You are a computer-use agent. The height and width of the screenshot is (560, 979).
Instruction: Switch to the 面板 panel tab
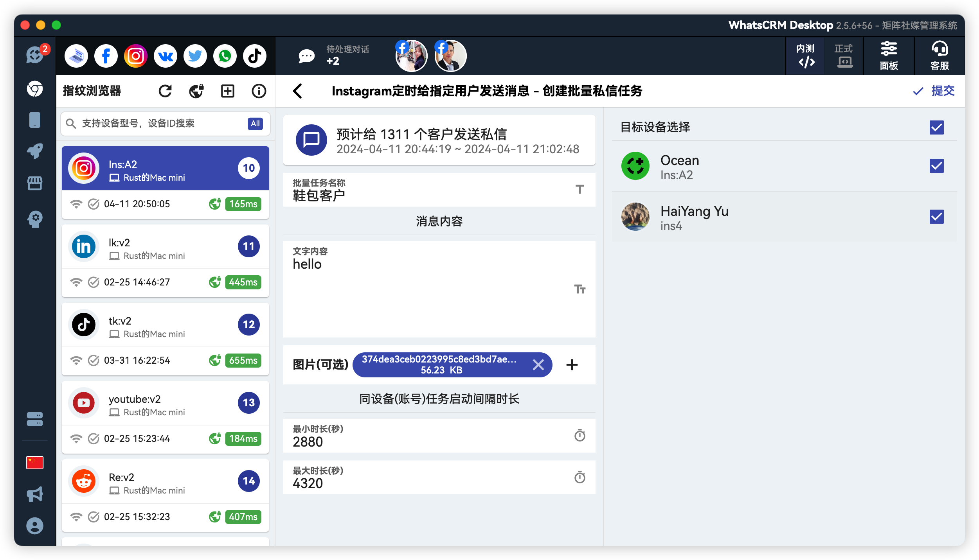tap(888, 56)
